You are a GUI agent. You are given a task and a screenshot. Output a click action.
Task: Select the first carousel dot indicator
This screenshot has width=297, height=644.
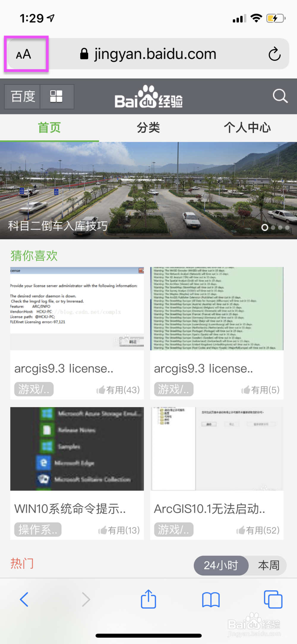(x=265, y=228)
